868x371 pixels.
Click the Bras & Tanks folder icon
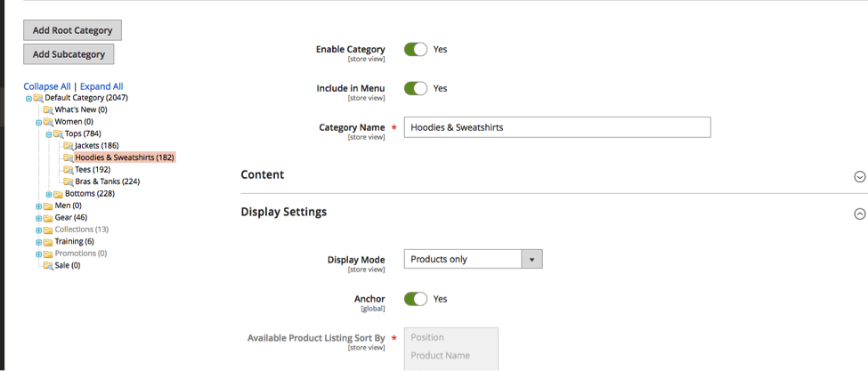pos(69,181)
